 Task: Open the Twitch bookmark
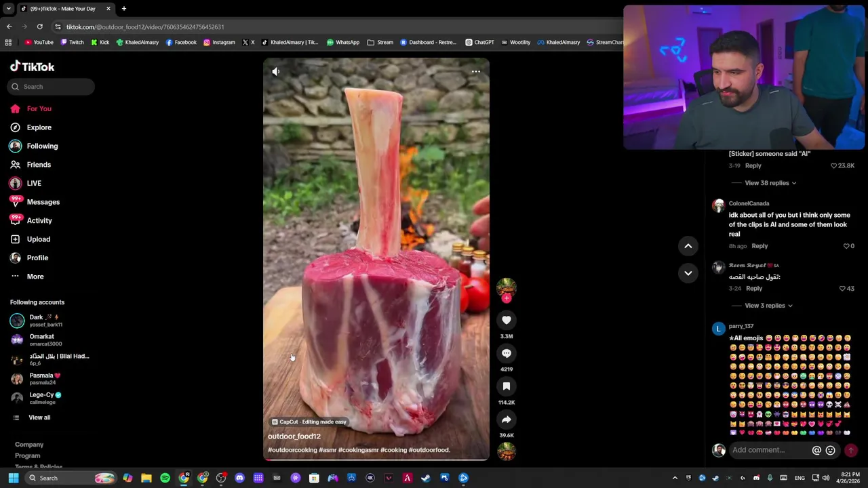click(x=72, y=42)
